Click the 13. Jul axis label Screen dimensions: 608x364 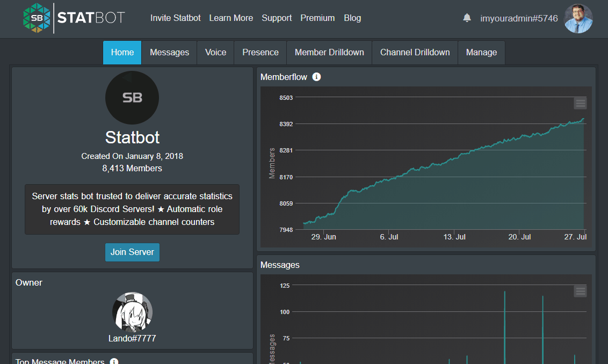[454, 237]
